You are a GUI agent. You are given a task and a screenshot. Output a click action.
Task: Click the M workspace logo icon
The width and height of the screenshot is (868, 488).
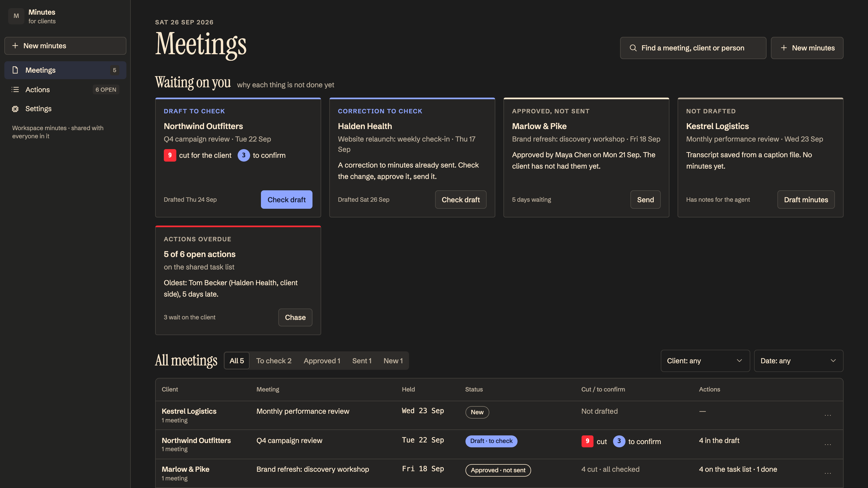click(x=16, y=16)
